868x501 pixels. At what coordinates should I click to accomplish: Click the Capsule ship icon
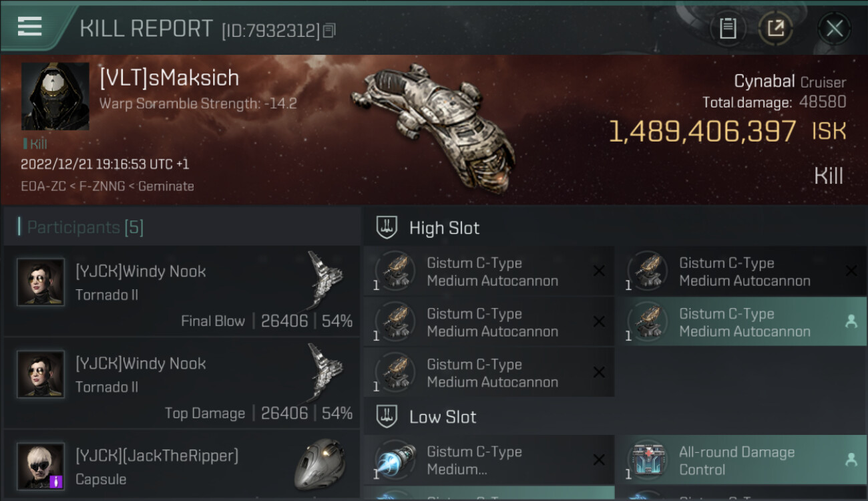320,464
